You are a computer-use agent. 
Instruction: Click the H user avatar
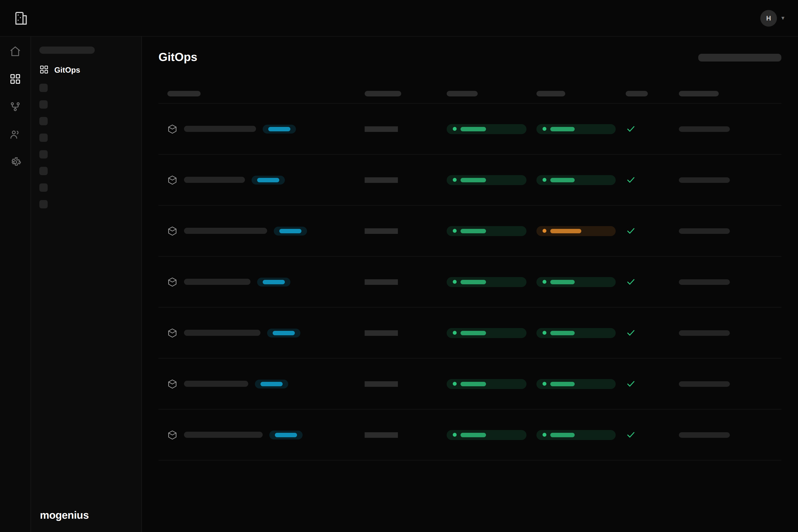768,18
